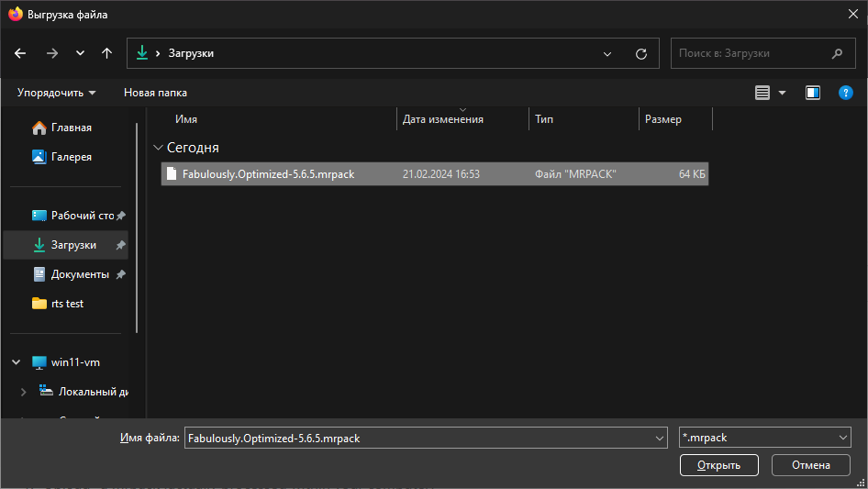Change view with the list view icon

click(762, 93)
